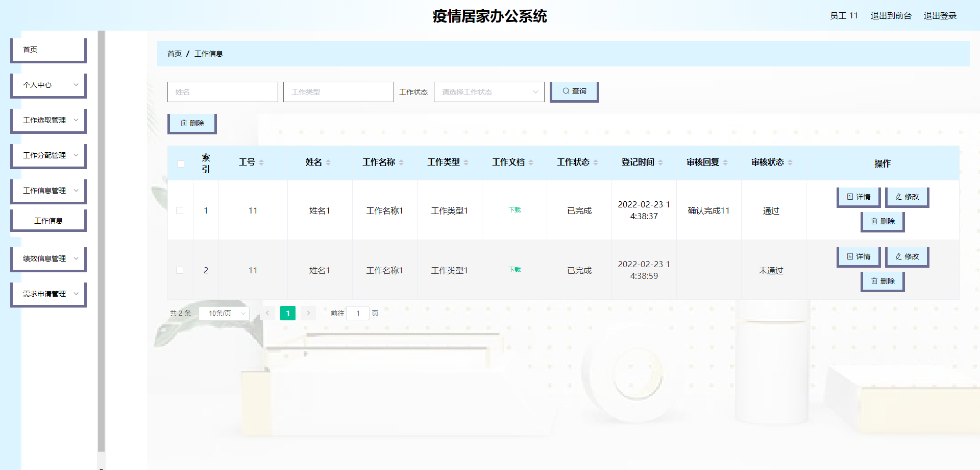Delete the row with 审核状态 未通过

tap(883, 281)
